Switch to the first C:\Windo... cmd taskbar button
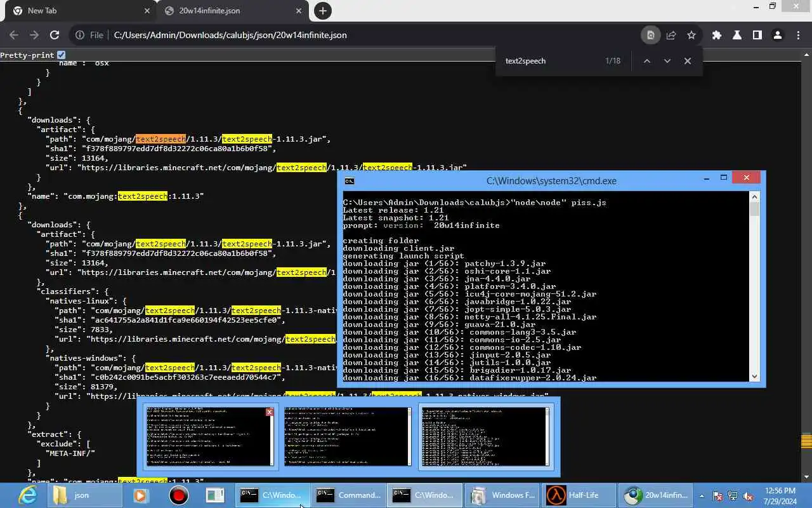The image size is (812, 508). pyautogui.click(x=272, y=495)
